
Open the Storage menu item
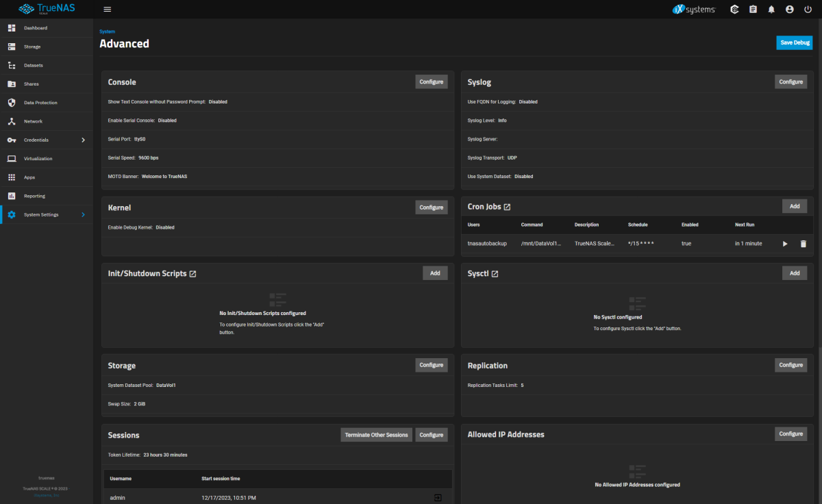point(47,47)
